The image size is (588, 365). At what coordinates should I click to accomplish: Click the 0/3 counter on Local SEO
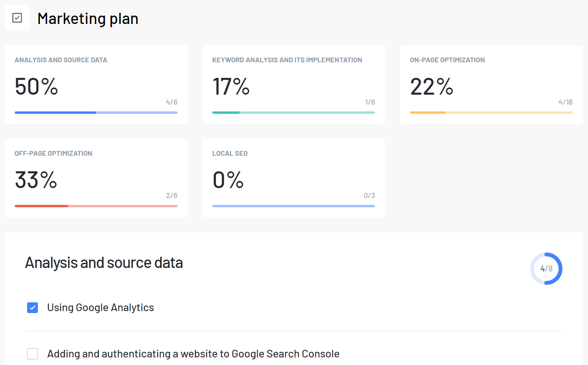click(x=369, y=195)
